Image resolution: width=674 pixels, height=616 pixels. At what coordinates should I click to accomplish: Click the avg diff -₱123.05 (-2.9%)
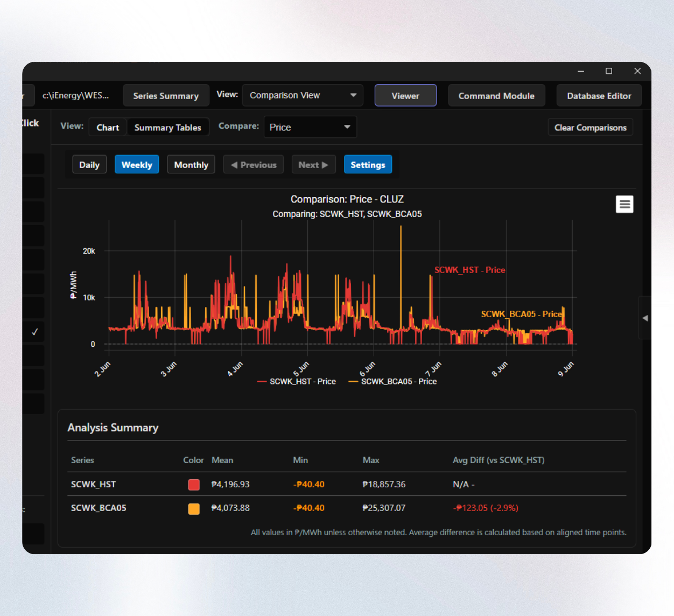point(486,508)
